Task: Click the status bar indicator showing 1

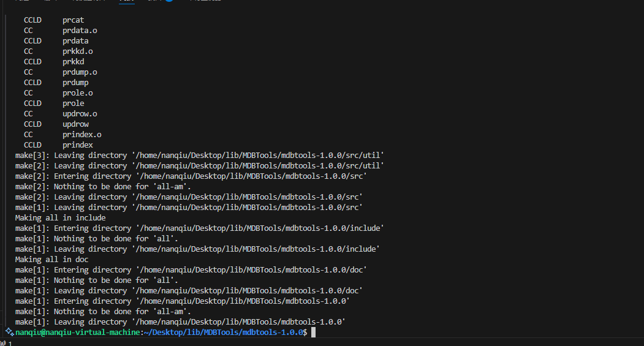Action: 6,344
